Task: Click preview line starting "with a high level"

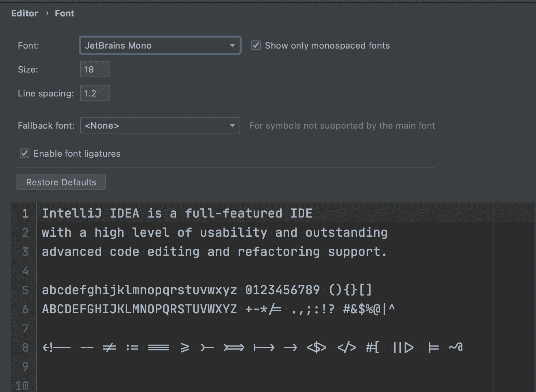Action: pos(215,233)
